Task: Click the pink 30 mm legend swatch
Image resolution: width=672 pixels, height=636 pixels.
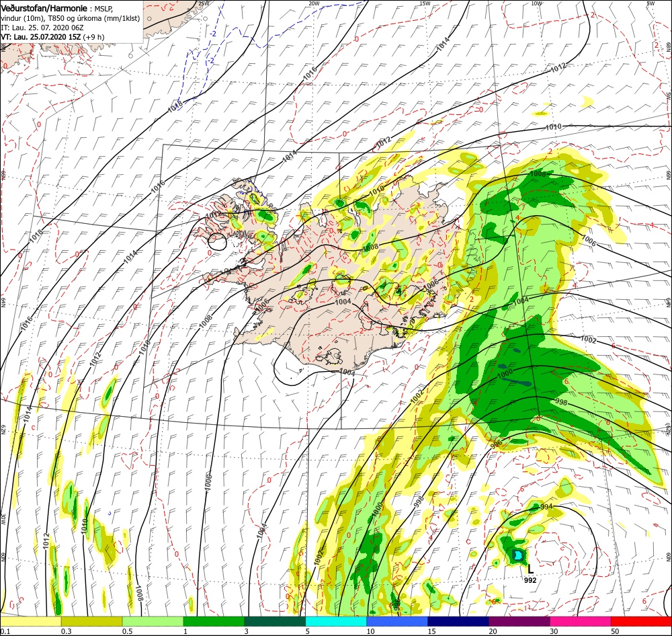Action: (x=581, y=621)
